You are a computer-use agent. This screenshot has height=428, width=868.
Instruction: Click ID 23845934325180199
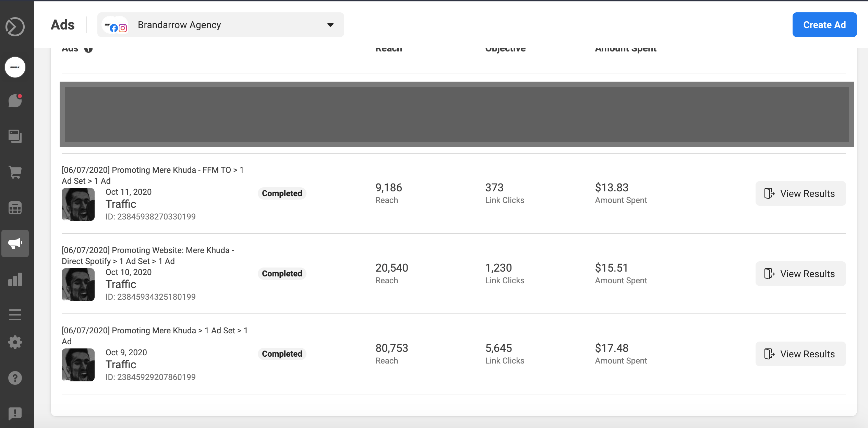pyautogui.click(x=150, y=297)
